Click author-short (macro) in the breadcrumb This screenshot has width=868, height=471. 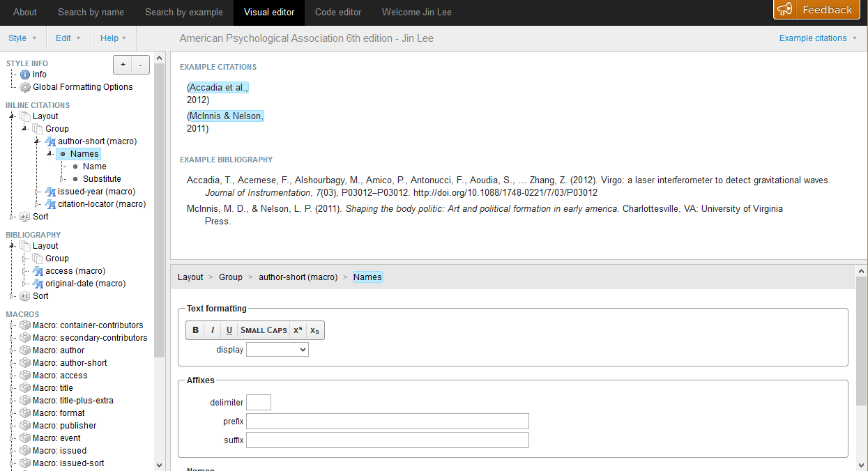[298, 277]
